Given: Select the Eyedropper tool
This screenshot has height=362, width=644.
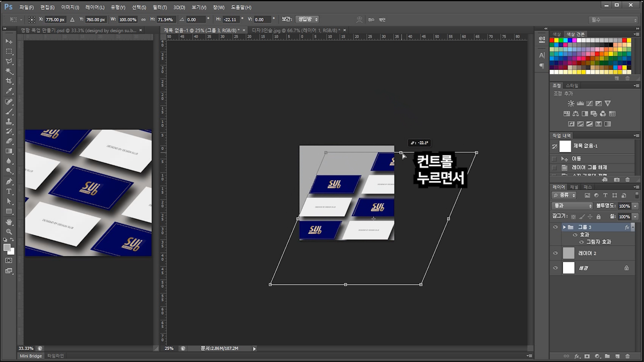Looking at the screenshot, I should 9,92.
